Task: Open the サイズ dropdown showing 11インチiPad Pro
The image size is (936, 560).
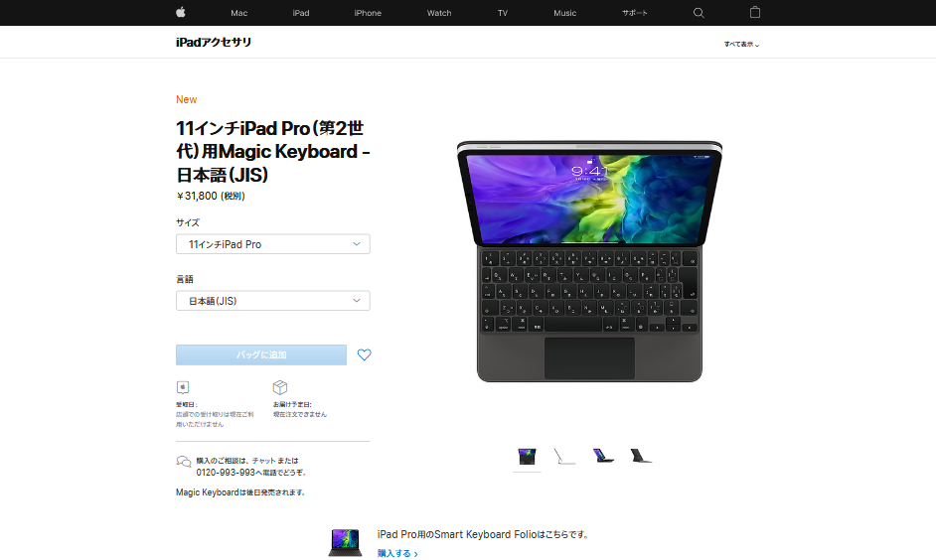Action: [x=273, y=244]
